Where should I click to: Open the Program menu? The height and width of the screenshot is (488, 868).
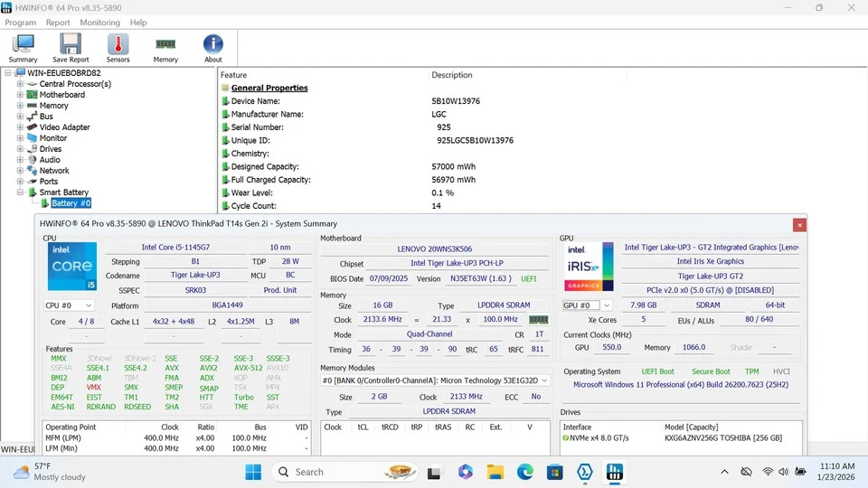point(21,22)
